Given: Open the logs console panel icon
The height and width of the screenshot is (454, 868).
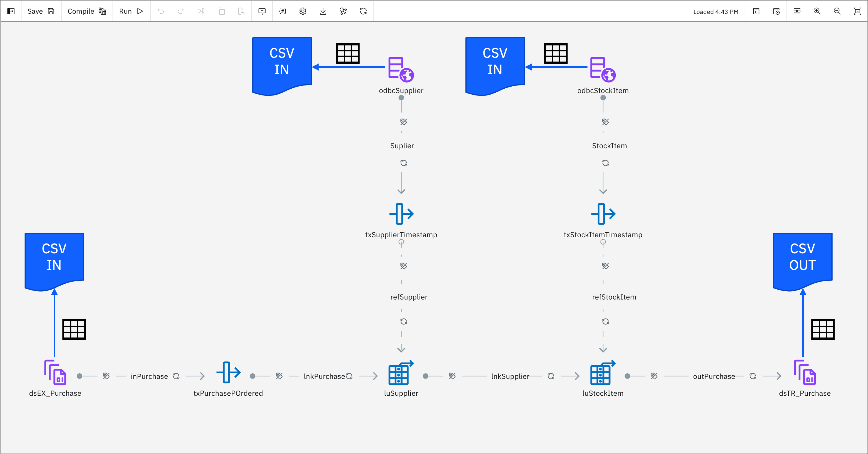Looking at the screenshot, I should 756,11.
